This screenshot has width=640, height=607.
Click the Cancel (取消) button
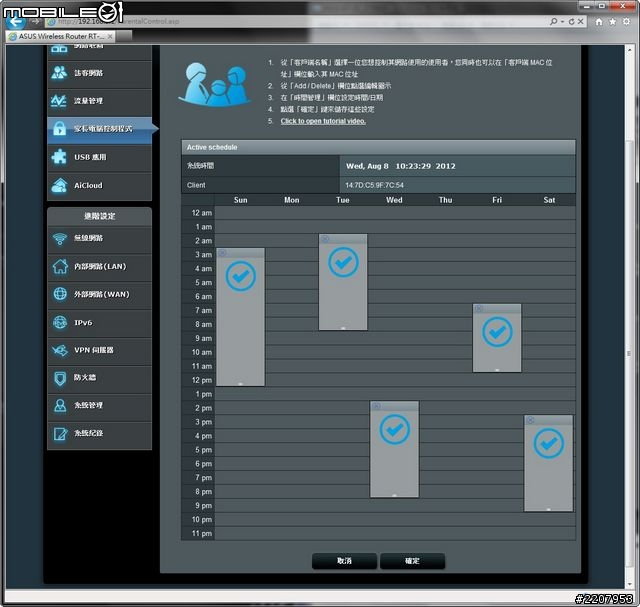point(344,561)
